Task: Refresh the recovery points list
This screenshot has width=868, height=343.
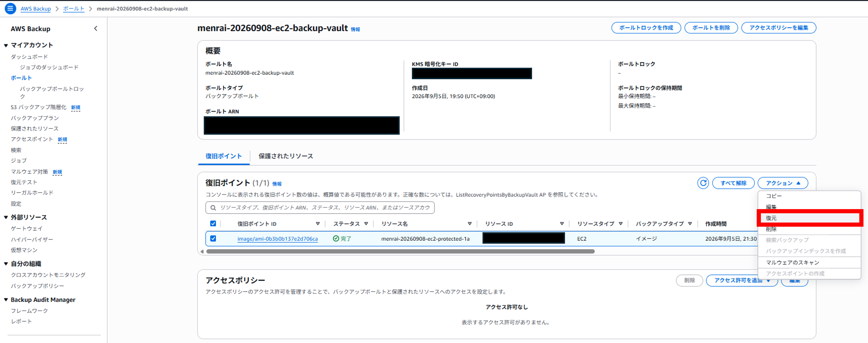Action: (703, 183)
